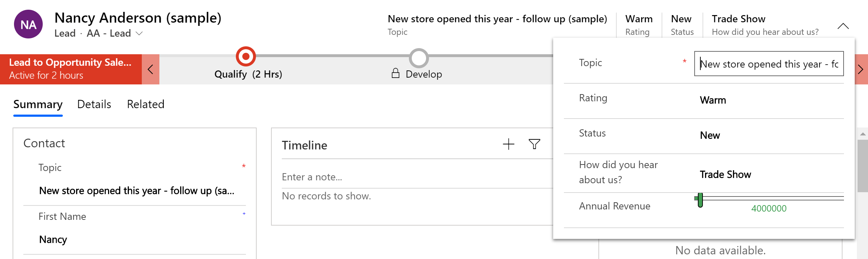Open the Status dropdown showing New
This screenshot has height=259, width=868.
point(768,135)
